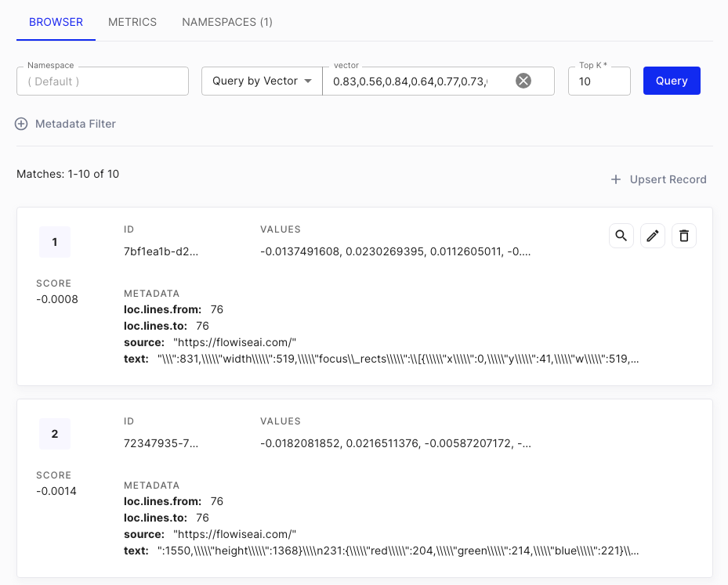Click record 2's metadata text value
The image size is (728, 585).
(398, 551)
